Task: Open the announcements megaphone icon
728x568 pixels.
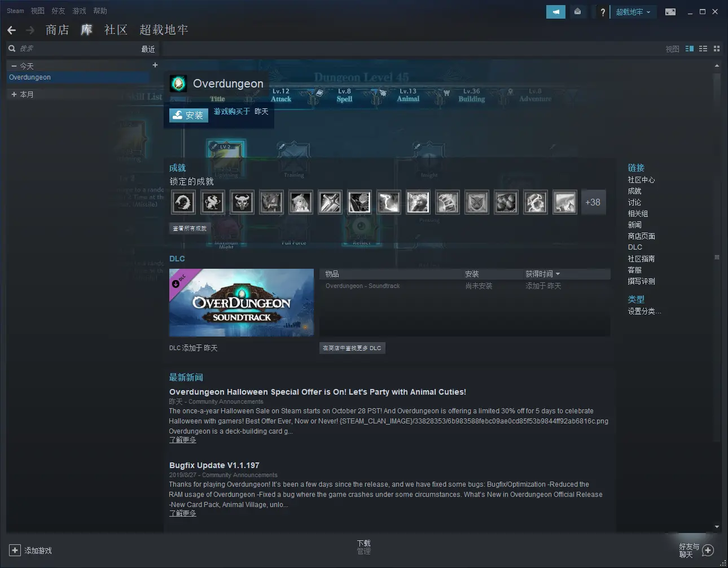Action: 556,12
